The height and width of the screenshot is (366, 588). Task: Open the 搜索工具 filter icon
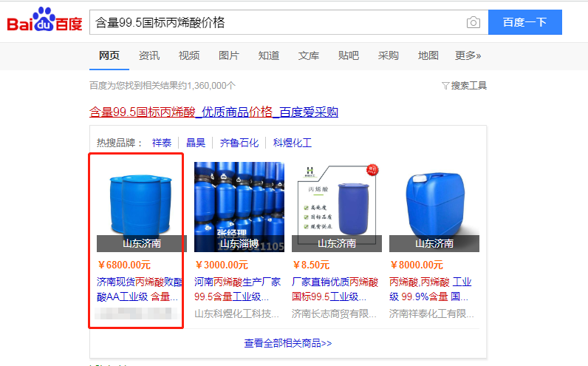tap(445, 86)
